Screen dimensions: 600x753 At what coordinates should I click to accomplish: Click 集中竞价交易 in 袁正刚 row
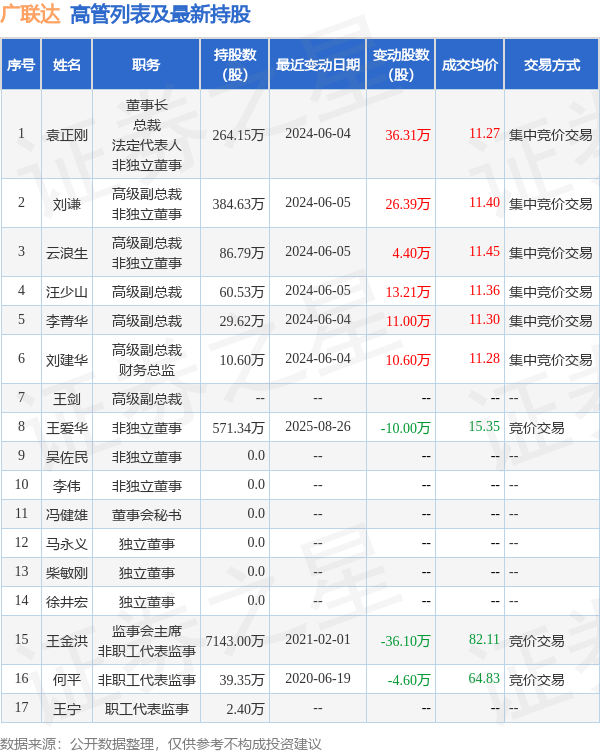551,135
